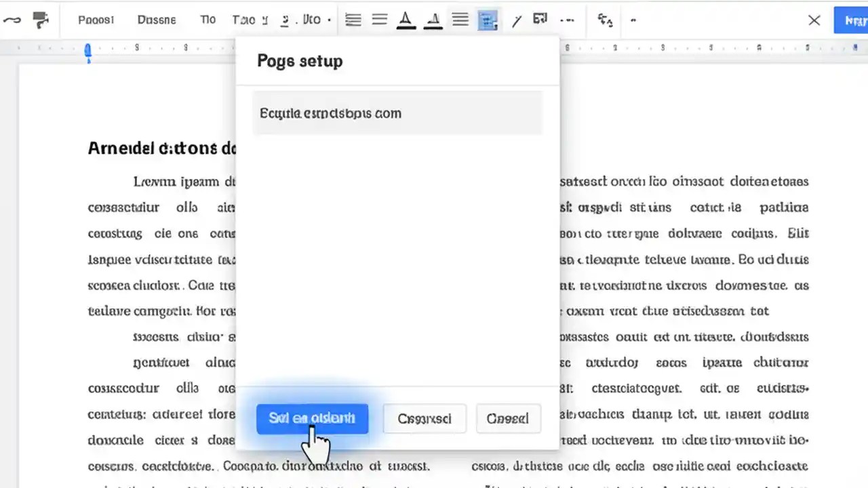Click the line spacing icon
This screenshot has height=488, width=868.
pos(378,20)
